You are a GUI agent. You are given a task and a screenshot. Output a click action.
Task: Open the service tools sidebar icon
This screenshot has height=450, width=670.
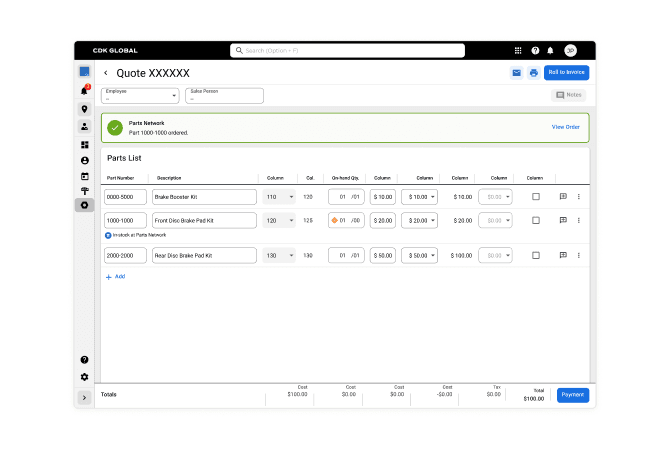pos(85,191)
